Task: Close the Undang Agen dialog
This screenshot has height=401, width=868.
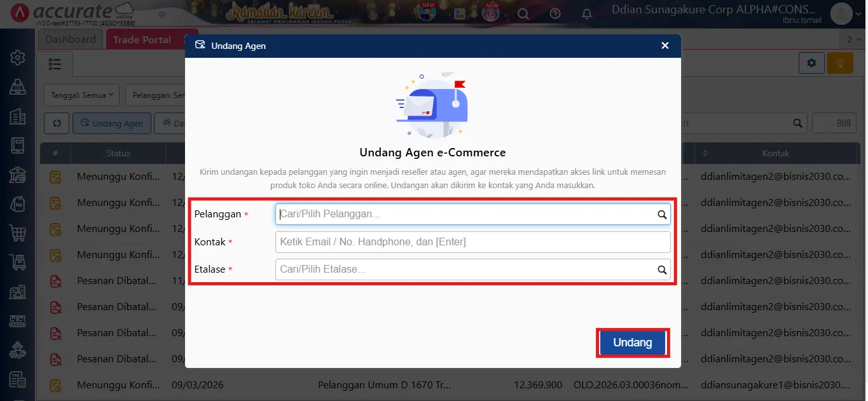Action: [665, 46]
